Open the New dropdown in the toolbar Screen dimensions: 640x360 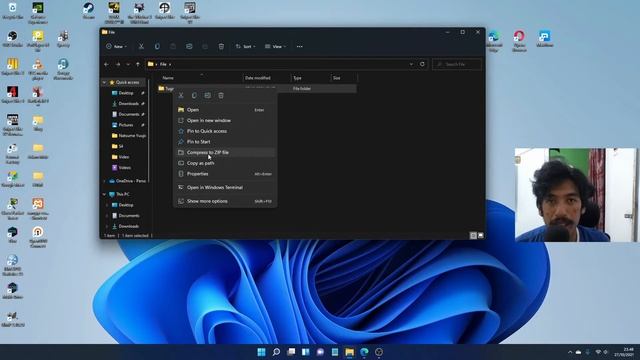coord(116,47)
